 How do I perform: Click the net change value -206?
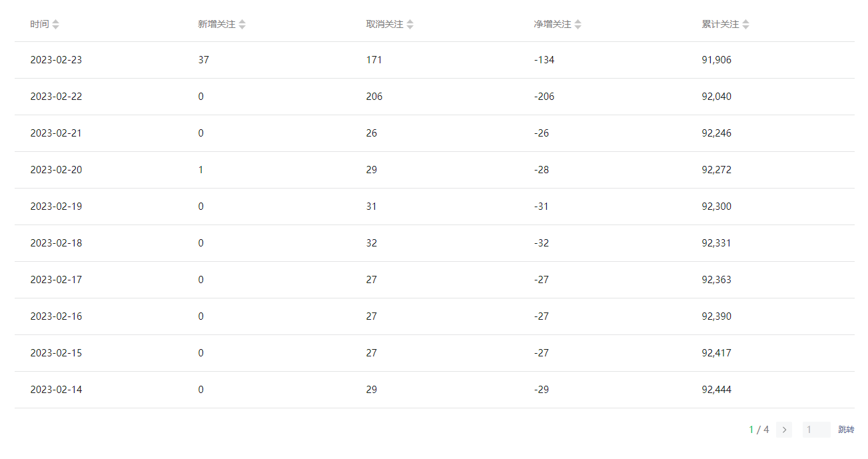pos(544,97)
